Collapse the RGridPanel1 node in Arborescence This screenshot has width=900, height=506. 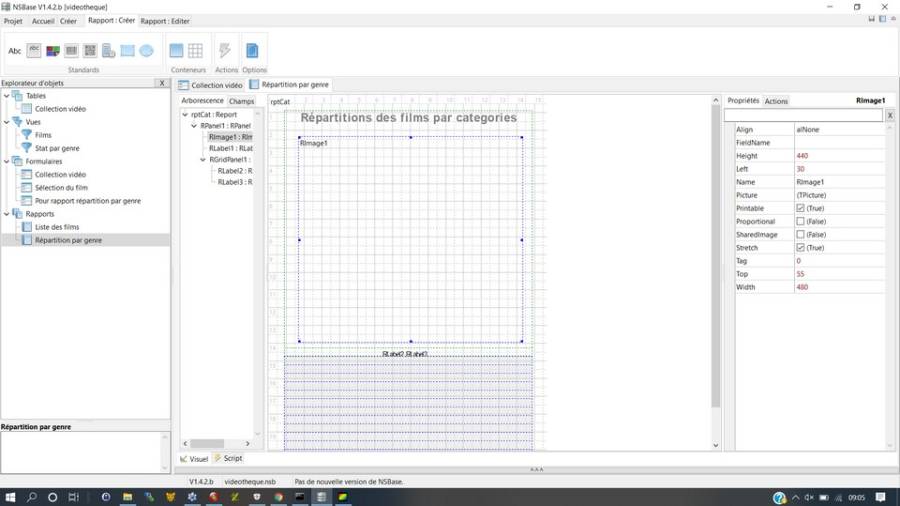203,159
